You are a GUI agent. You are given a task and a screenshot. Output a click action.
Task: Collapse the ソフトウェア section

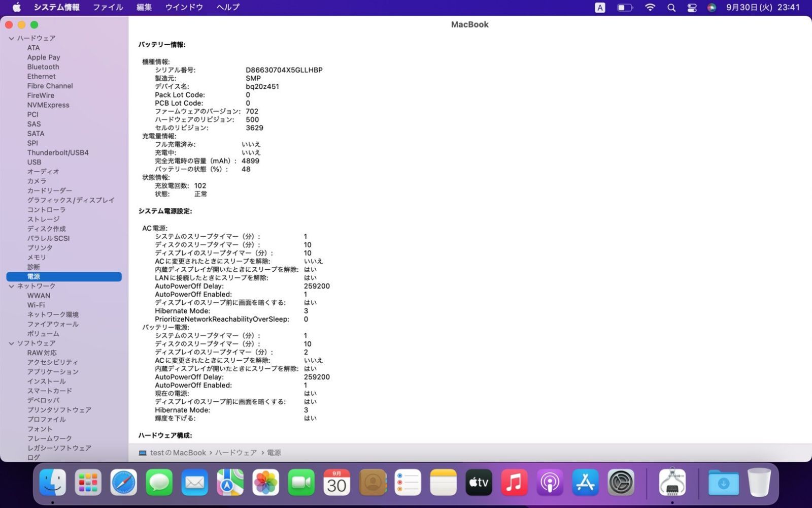click(11, 343)
